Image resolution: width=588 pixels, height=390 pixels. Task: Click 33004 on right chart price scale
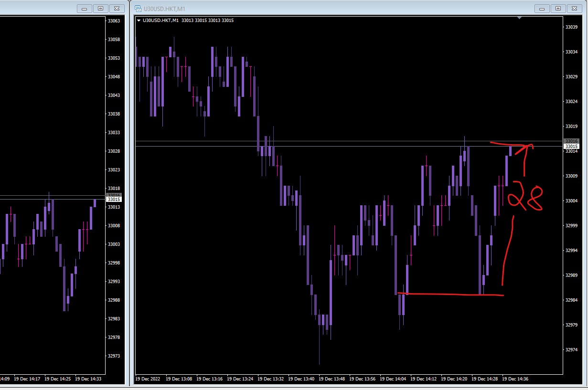(572, 200)
